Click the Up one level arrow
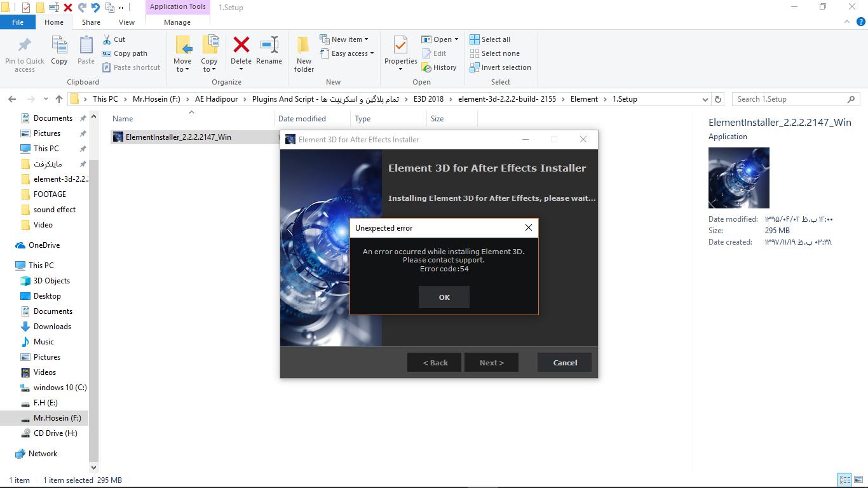Viewport: 868px width, 488px height. point(59,99)
